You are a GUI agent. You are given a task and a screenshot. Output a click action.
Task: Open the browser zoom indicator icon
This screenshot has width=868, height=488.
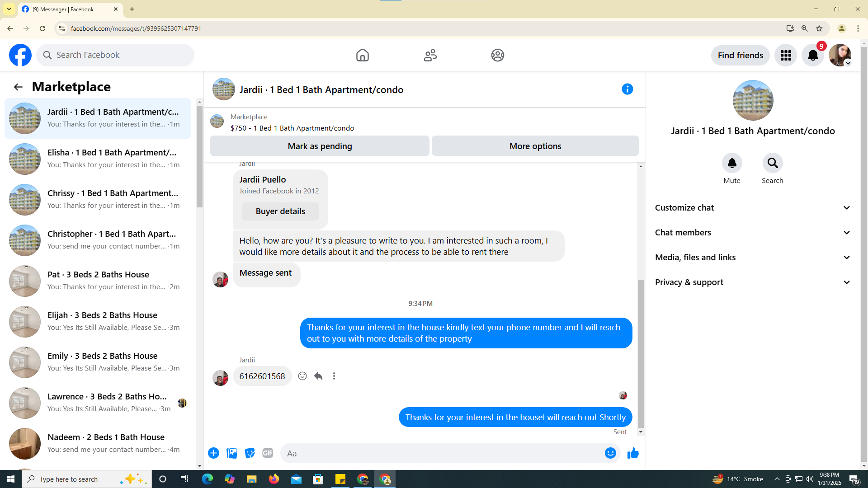click(805, 28)
